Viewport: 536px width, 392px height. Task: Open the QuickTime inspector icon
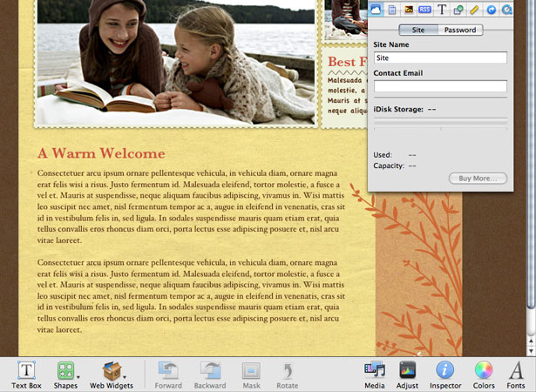(506, 10)
